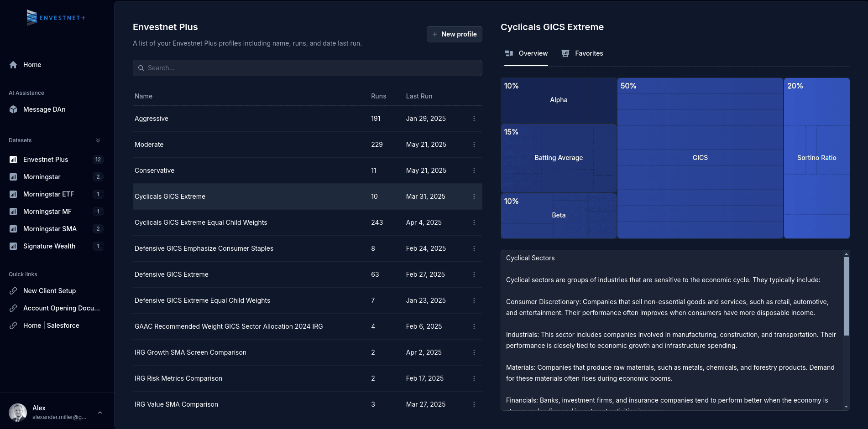Select the Morningstar ETF dataset icon
Viewport: 868px width, 429px height.
(13, 194)
